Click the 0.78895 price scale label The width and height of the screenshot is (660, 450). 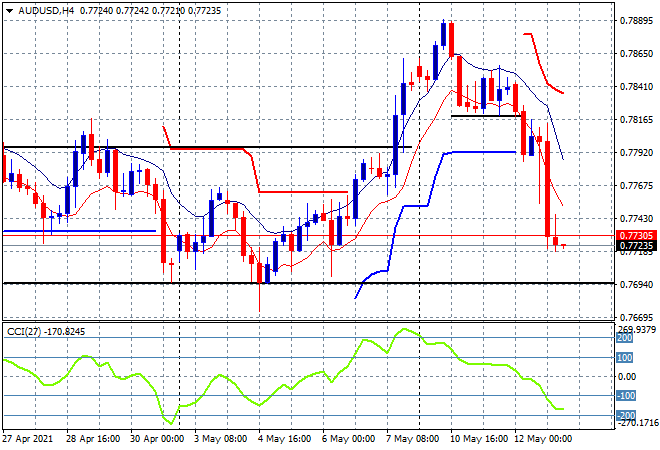pos(636,21)
